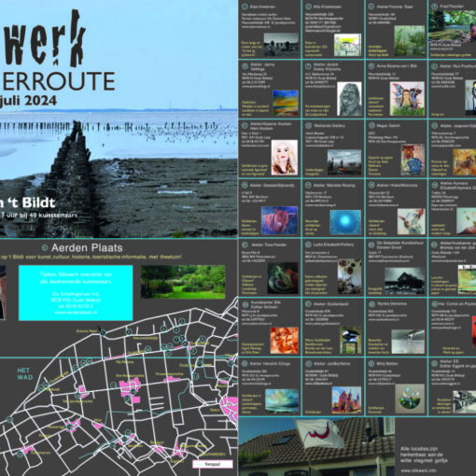The image size is (476, 476).
Task: Open the butterfly-winged girl painting
Action: [x=407, y=99]
